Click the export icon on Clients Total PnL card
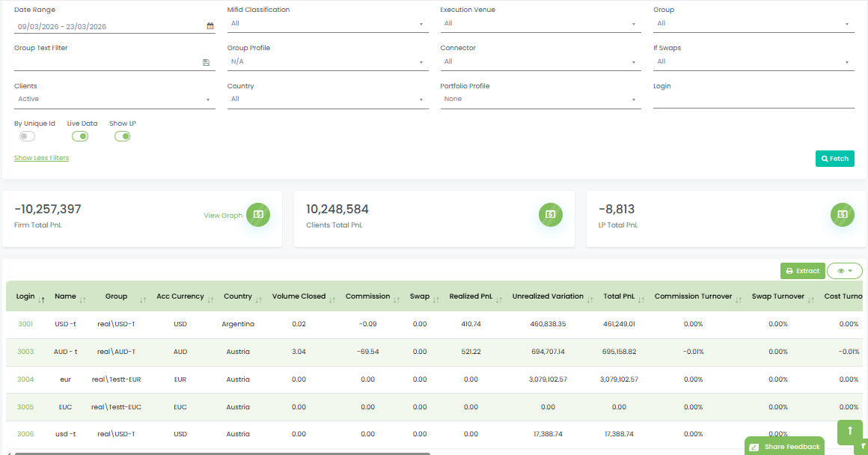The height and width of the screenshot is (455, 868). (550, 215)
